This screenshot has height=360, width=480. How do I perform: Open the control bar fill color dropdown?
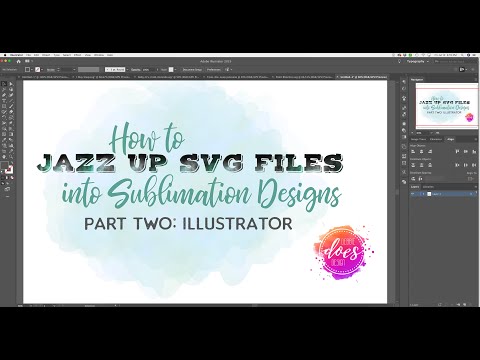32,69
